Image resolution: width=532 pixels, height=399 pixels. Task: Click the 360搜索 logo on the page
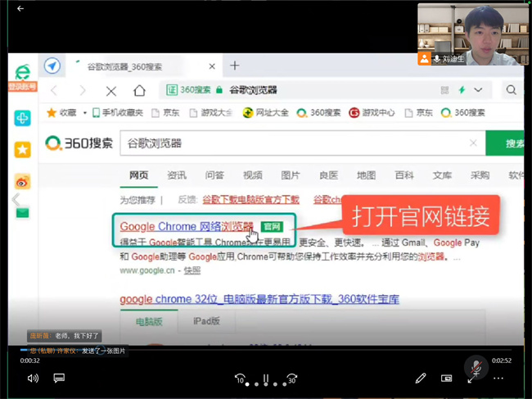pos(79,143)
